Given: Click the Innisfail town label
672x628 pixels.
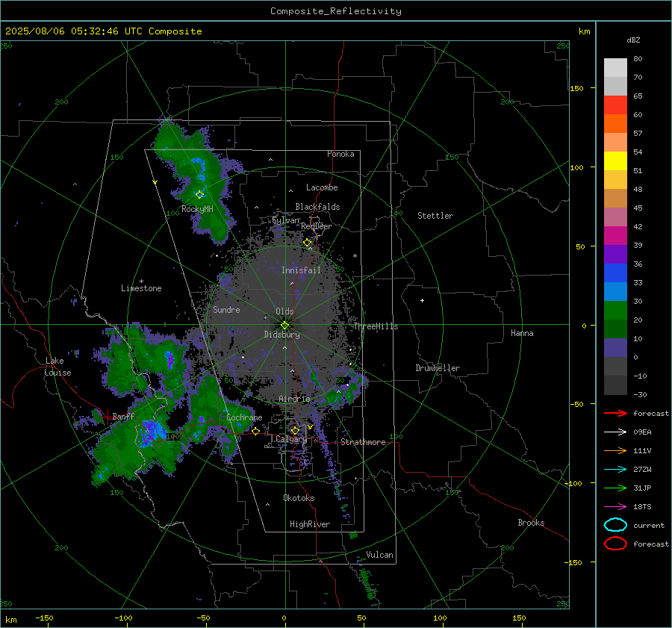Looking at the screenshot, I should (x=301, y=270).
